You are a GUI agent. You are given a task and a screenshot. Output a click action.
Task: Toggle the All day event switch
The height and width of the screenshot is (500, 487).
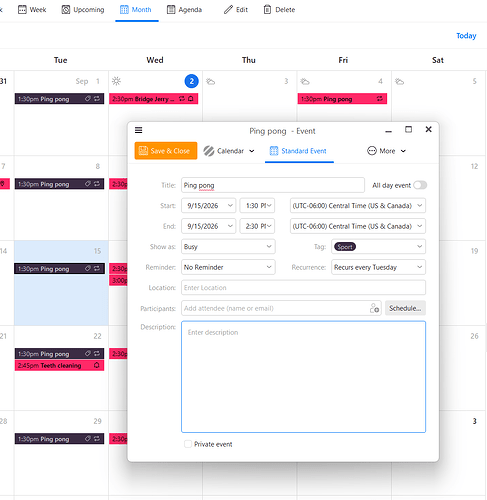(420, 185)
